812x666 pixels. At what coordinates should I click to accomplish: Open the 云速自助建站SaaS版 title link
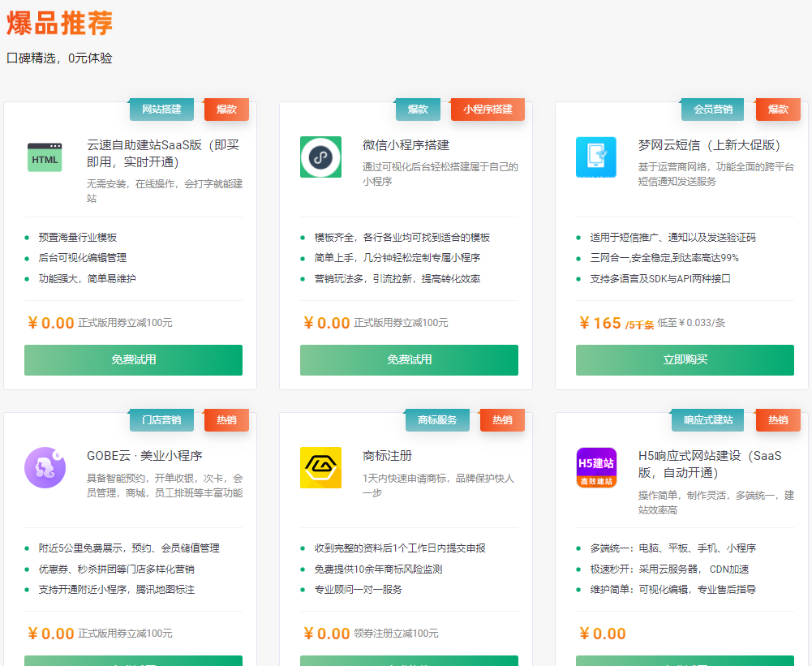162,153
